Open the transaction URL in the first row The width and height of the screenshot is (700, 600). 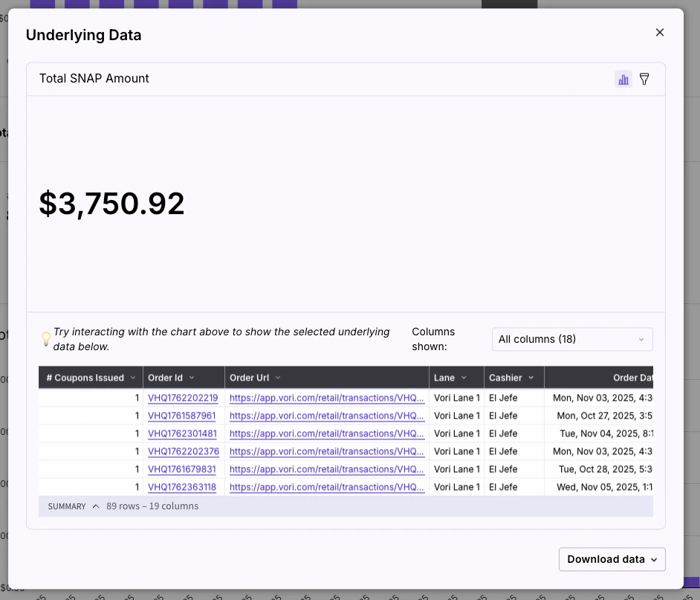(x=327, y=398)
